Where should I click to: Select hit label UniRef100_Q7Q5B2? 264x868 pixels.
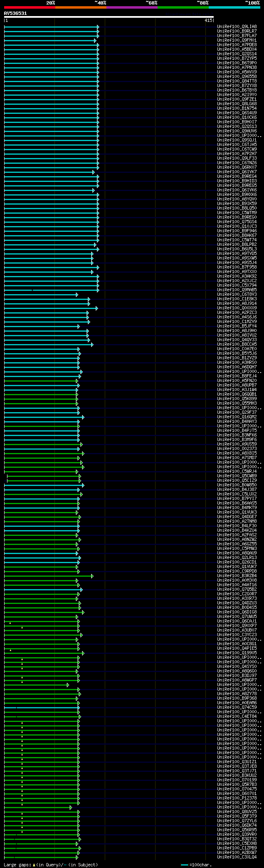237,590
